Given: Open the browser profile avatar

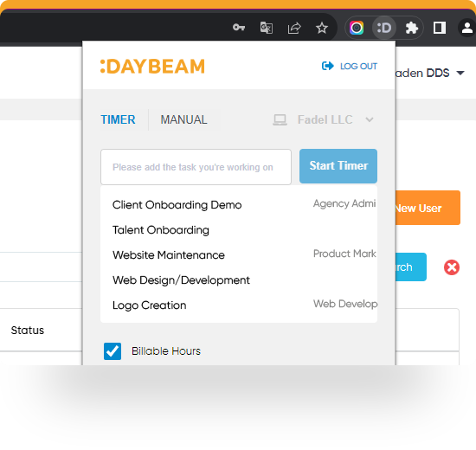Looking at the screenshot, I should click(x=466, y=28).
